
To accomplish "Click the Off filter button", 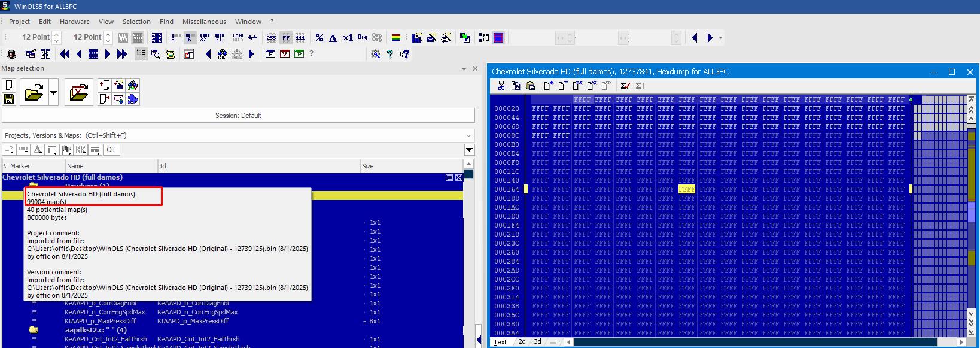I will (x=111, y=150).
